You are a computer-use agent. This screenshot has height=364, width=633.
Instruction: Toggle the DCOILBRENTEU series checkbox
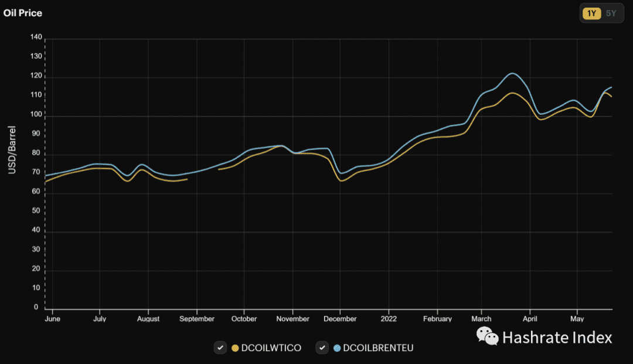pos(322,348)
